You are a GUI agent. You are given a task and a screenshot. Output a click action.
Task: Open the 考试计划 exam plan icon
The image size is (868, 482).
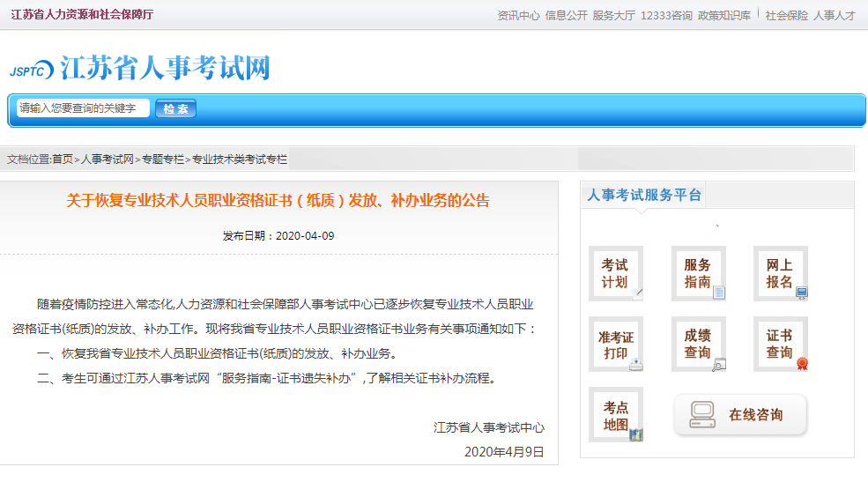[x=615, y=273]
